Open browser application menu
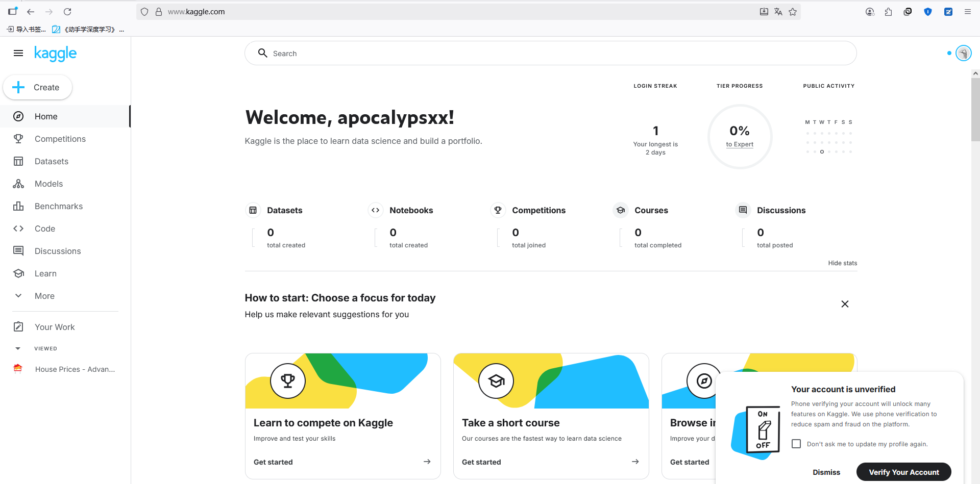 click(x=967, y=12)
